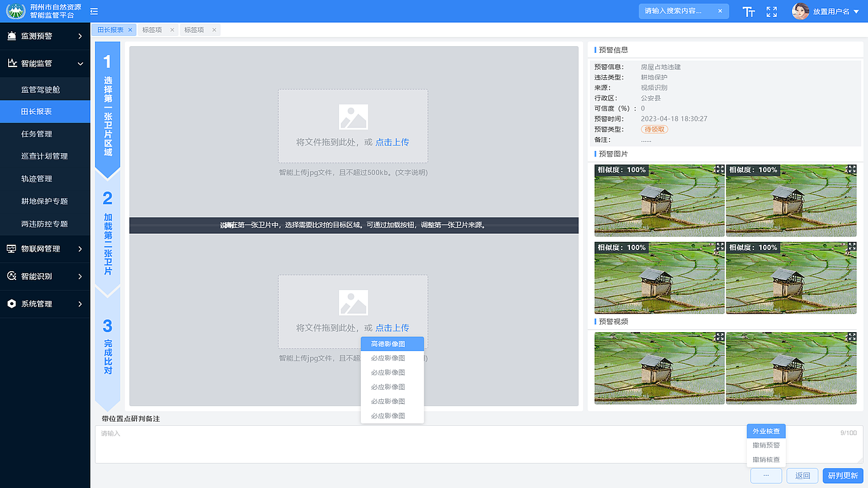Select 外业核查 in the popup menu

766,431
